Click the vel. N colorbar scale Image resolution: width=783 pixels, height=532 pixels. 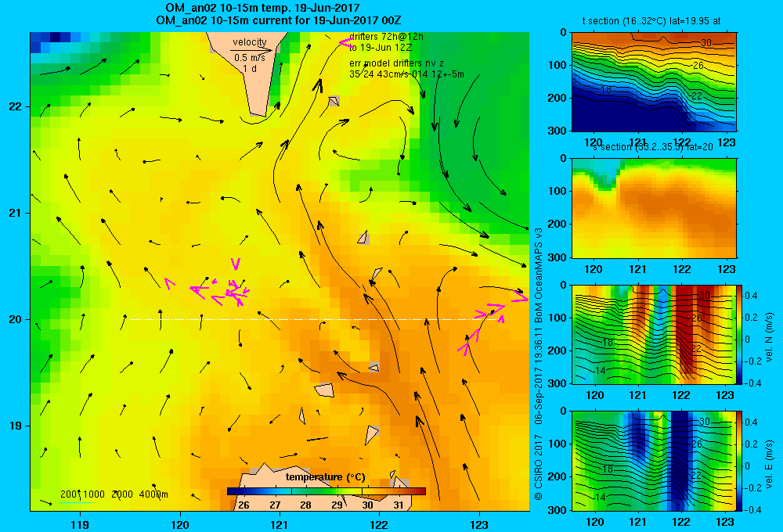740,334
